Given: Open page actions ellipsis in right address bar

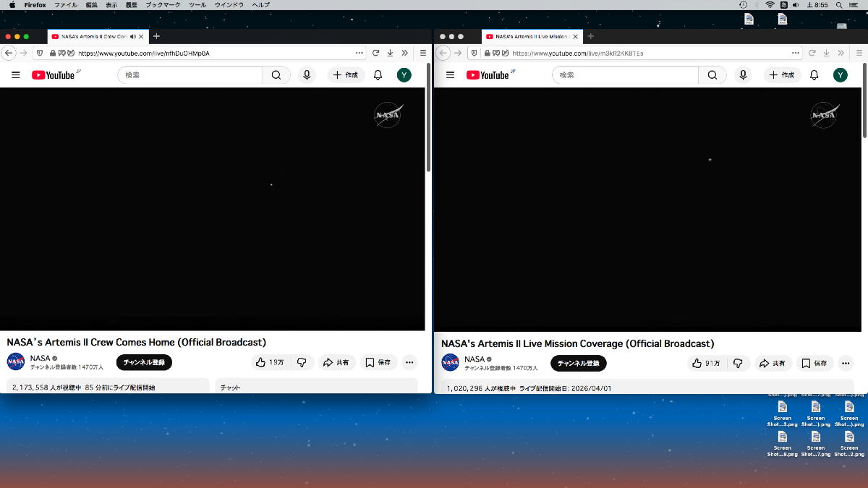Looking at the screenshot, I should 796,53.
